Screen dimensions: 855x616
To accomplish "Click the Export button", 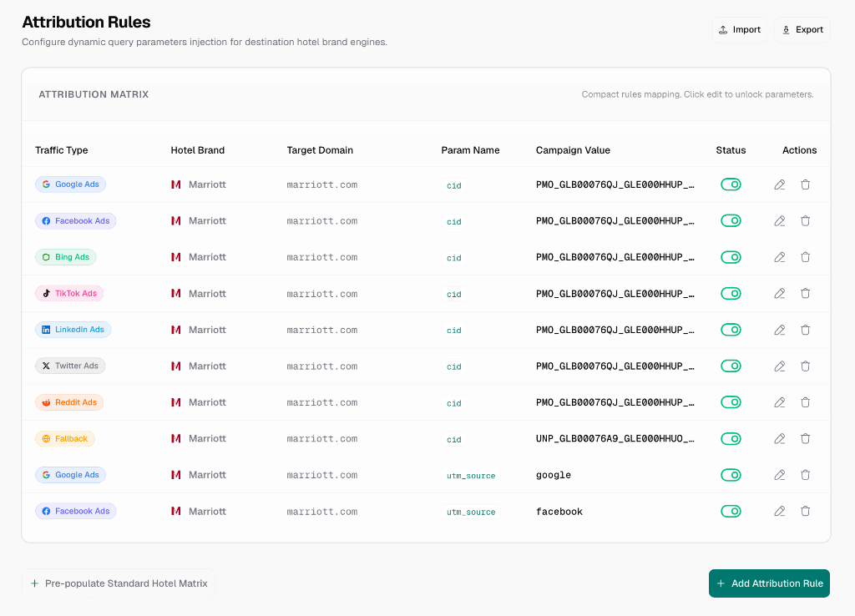I will [x=802, y=30].
